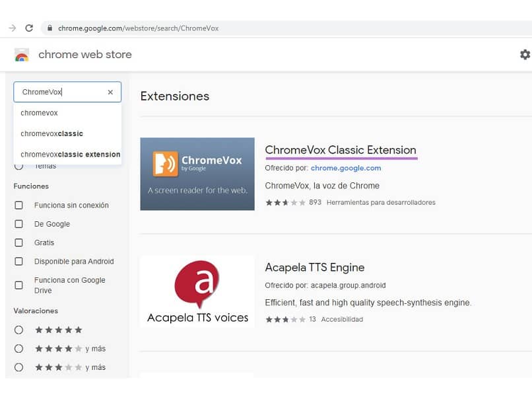The image size is (532, 399).
Task: Check the 'De Google' filter
Action: 19,224
